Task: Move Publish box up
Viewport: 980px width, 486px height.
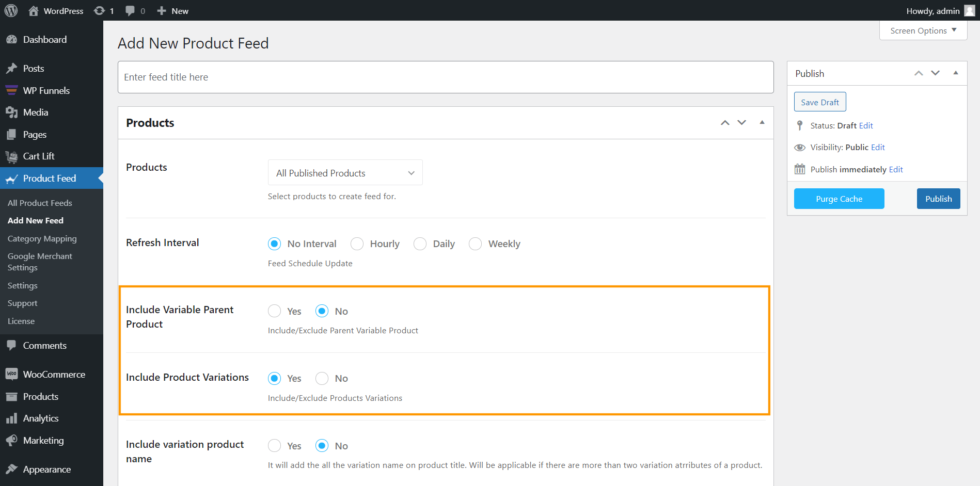Action: [919, 73]
